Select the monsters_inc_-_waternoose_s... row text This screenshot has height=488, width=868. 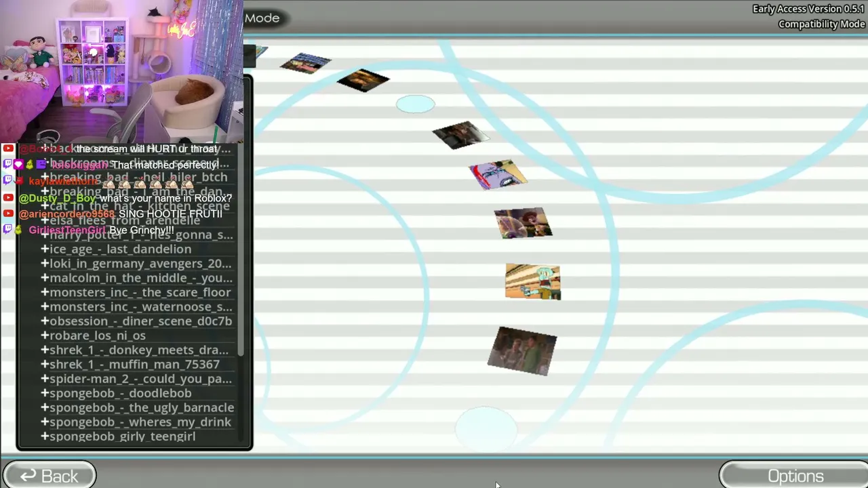click(x=140, y=306)
